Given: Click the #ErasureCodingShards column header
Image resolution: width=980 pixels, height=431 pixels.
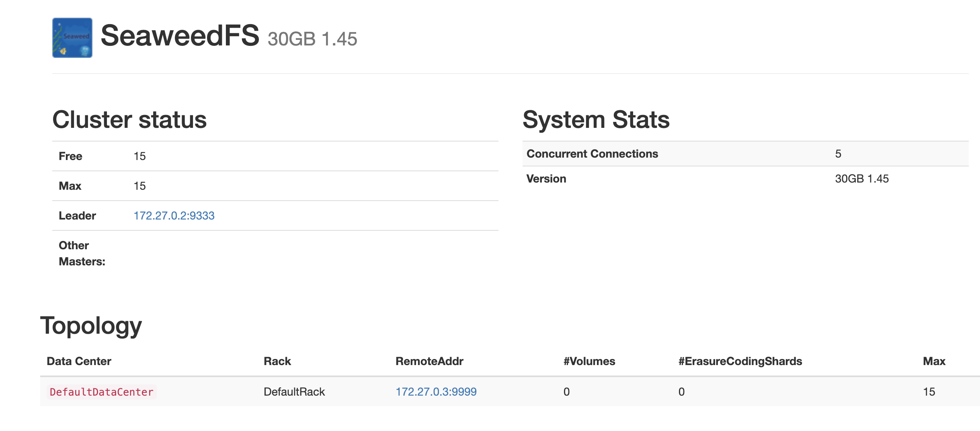Looking at the screenshot, I should 740,361.
